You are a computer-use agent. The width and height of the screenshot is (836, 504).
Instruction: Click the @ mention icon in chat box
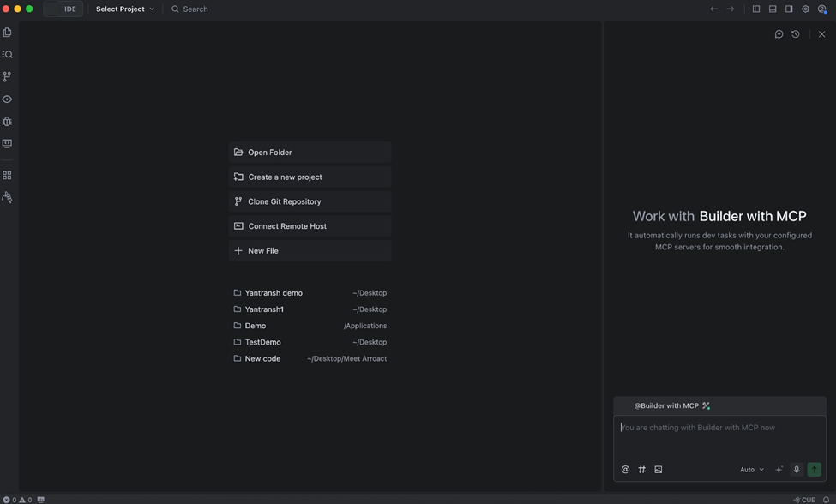[x=625, y=470]
